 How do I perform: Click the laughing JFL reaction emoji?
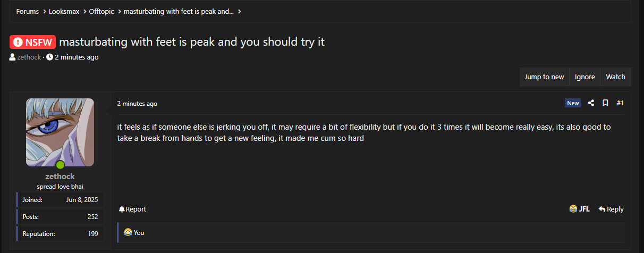tap(573, 209)
